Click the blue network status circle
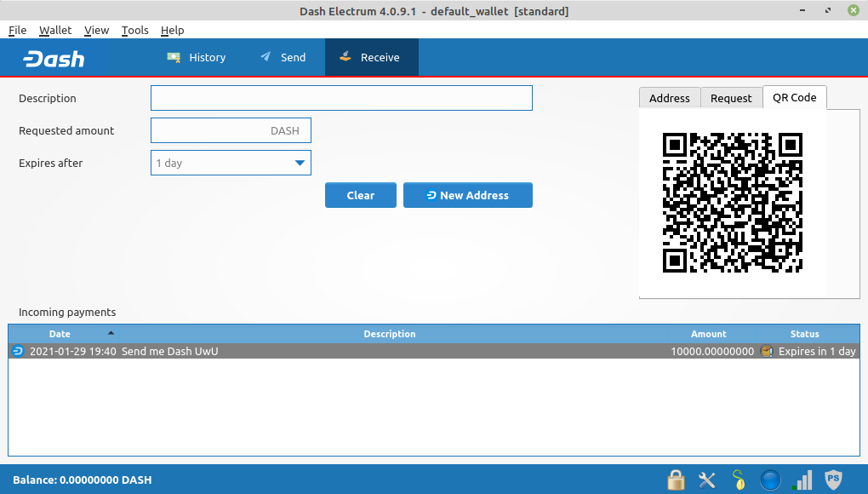Viewport: 868px width, 494px height. [x=770, y=480]
